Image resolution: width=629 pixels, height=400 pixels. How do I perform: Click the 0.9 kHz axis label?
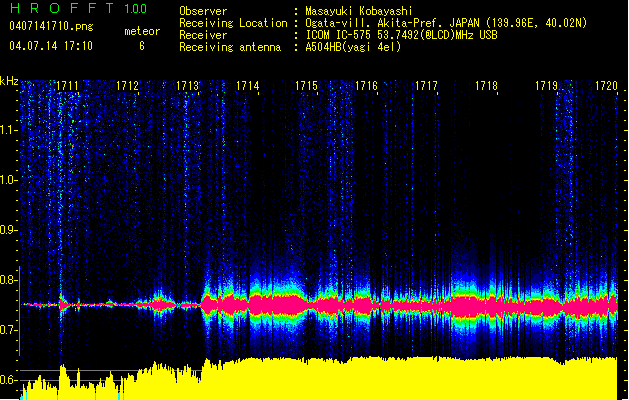[9, 230]
